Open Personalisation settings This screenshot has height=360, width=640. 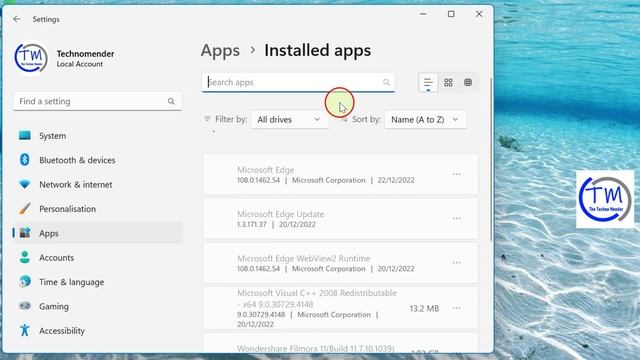click(98, 209)
